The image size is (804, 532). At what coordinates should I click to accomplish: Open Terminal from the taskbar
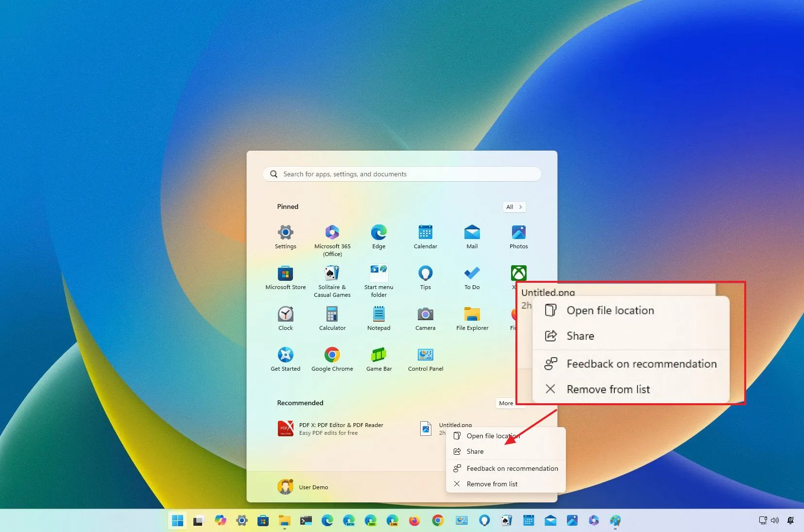pyautogui.click(x=306, y=521)
